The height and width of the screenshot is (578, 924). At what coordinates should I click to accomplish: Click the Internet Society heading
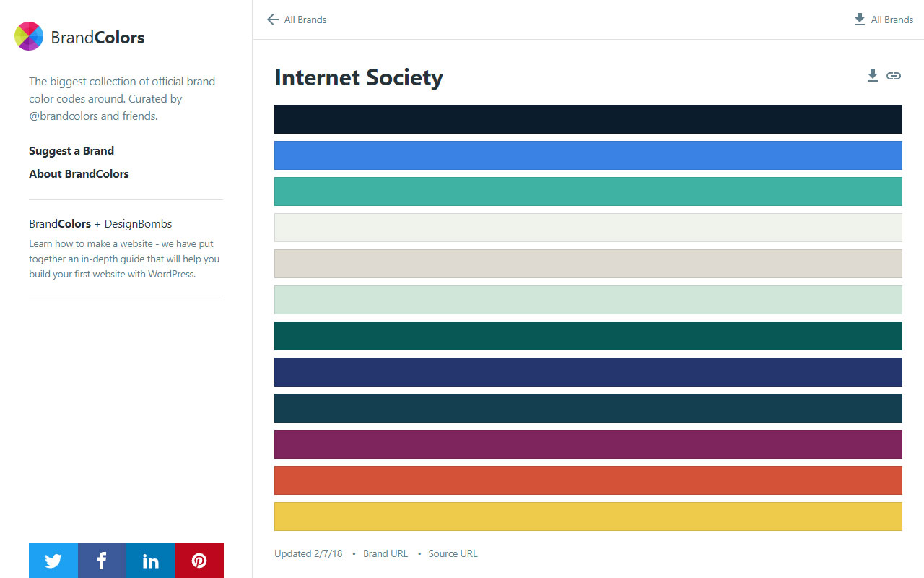359,77
